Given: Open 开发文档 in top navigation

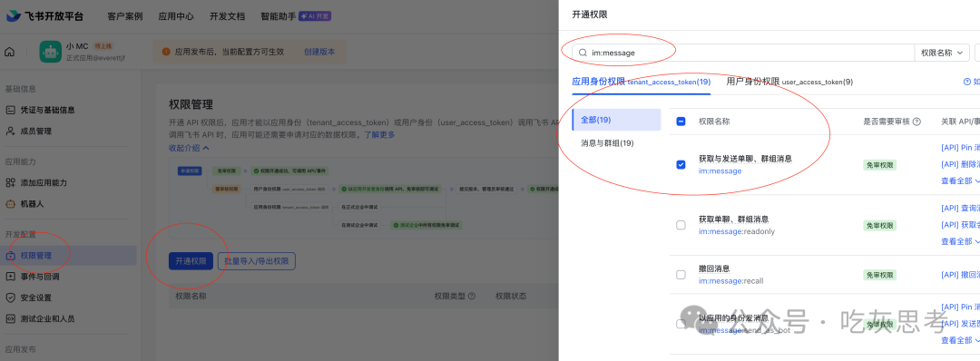Looking at the screenshot, I should click(x=227, y=16).
